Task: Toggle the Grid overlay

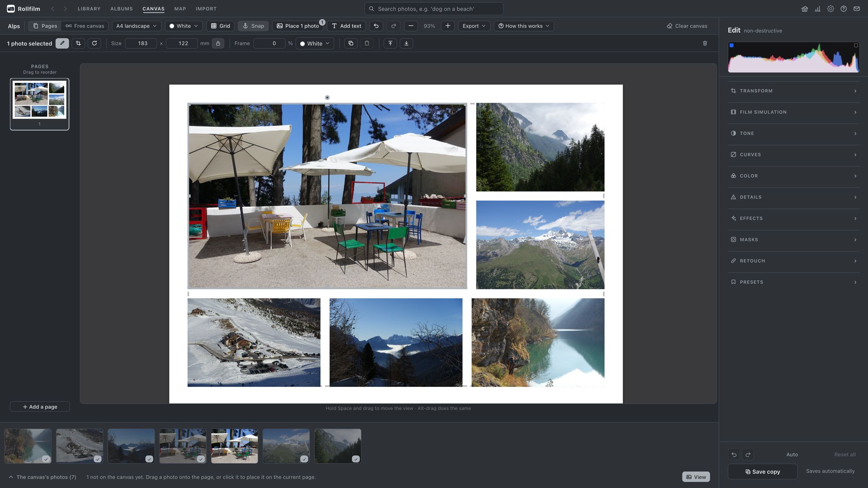Action: click(220, 26)
